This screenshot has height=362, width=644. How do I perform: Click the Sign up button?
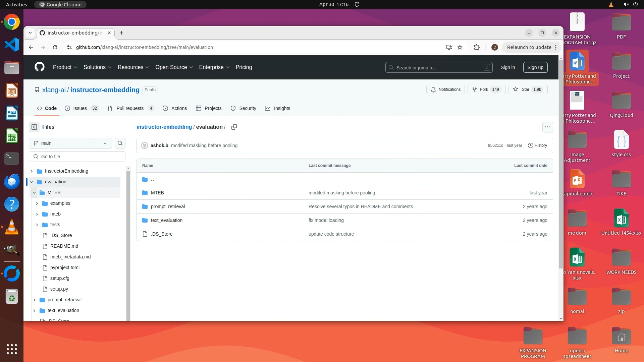(535, 67)
